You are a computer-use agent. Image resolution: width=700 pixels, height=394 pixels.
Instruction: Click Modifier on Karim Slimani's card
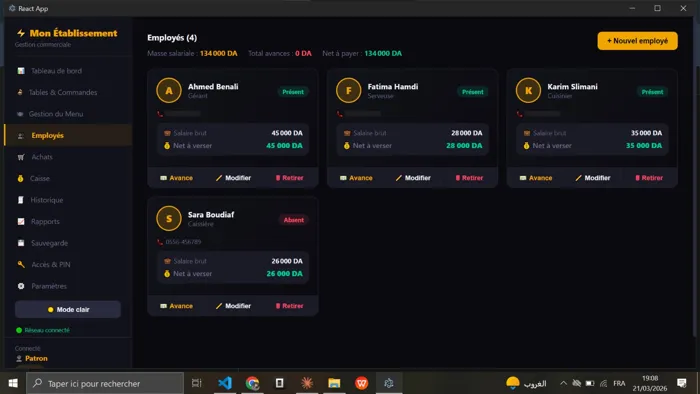(592, 178)
